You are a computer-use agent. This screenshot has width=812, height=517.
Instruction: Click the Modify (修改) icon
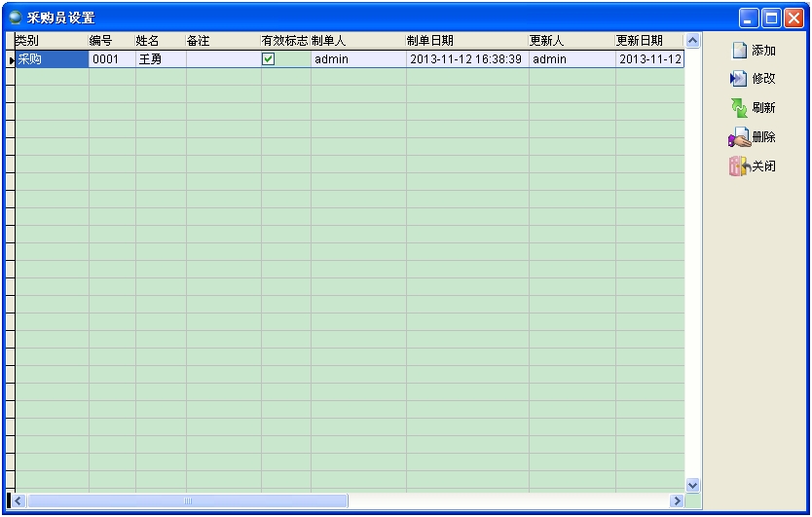[739, 79]
